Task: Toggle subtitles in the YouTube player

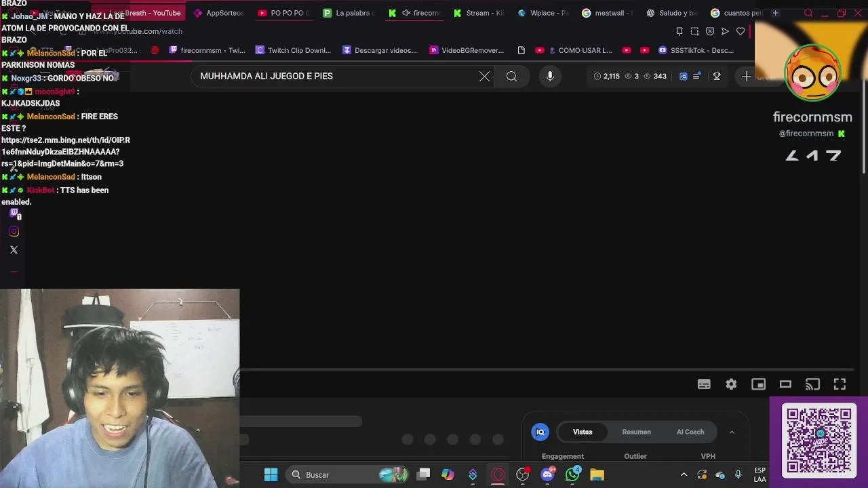Action: tap(704, 384)
